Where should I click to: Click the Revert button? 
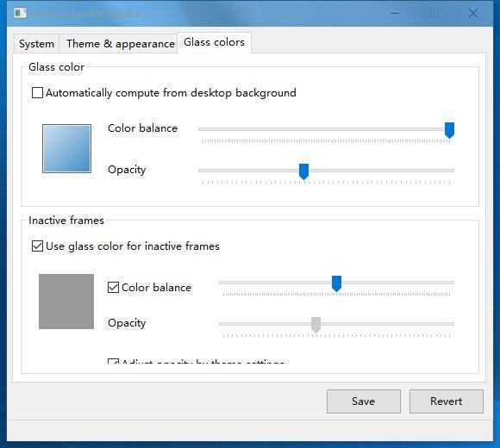click(447, 401)
